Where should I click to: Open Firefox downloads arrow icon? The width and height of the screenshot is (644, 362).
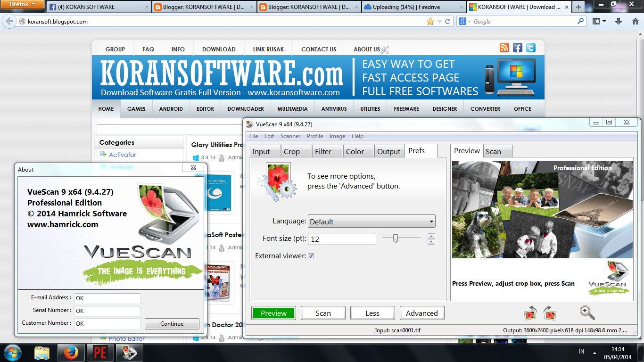(x=619, y=21)
